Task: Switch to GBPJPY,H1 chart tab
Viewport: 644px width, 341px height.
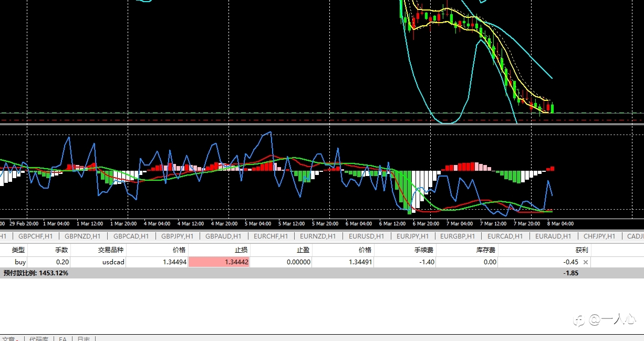Action: click(177, 236)
